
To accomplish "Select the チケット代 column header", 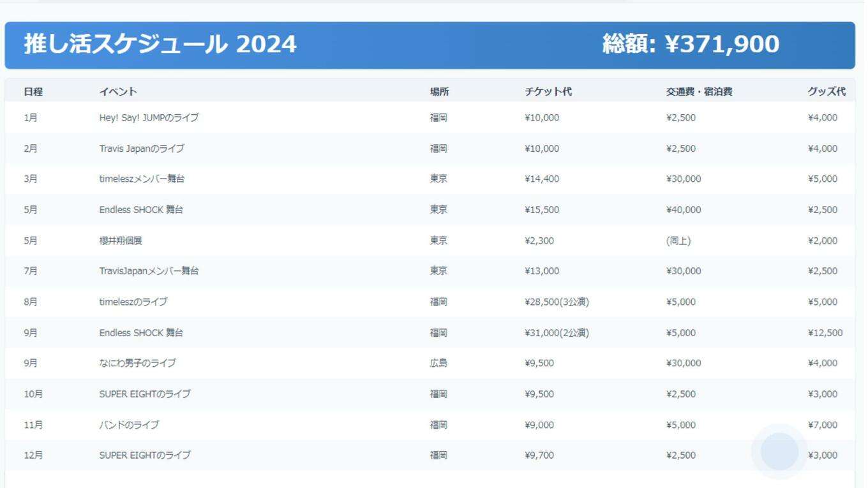I will point(548,92).
